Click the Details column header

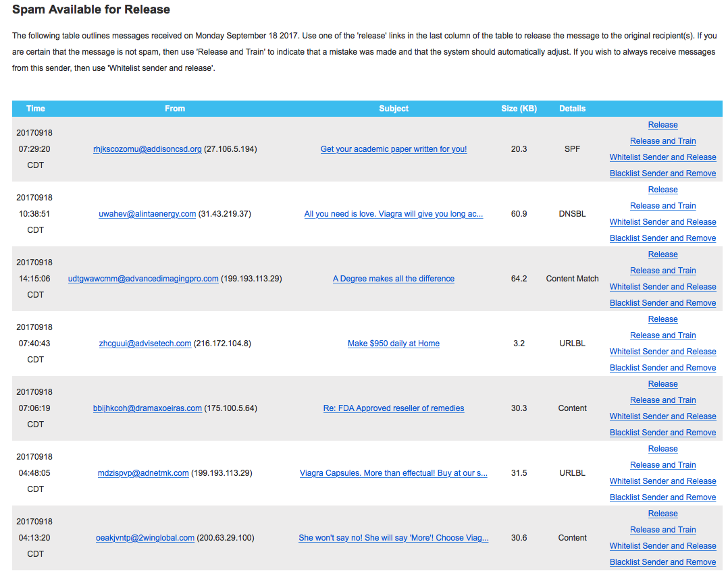(x=573, y=109)
